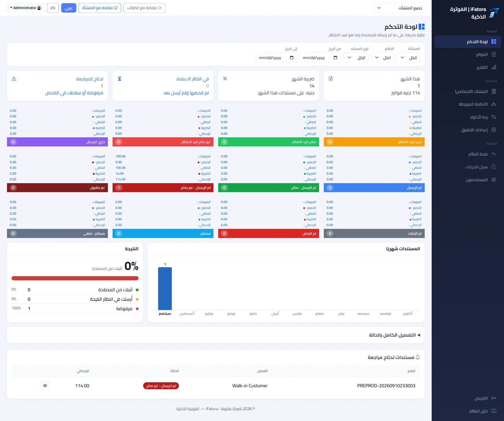This screenshot has height=421, width=504.
Task: Open the جميع المنشآت dropdown
Action: pos(399,8)
